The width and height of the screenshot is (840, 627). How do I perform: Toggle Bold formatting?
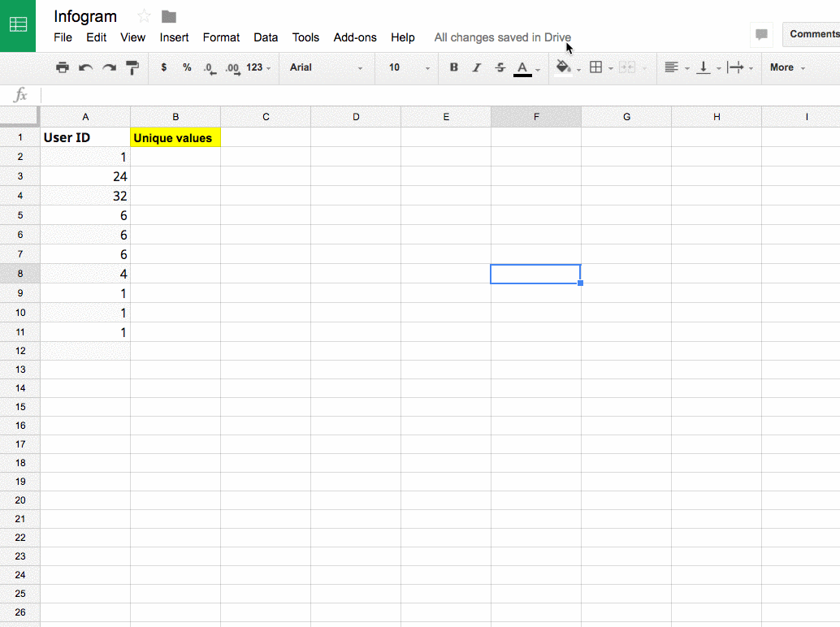coord(454,67)
